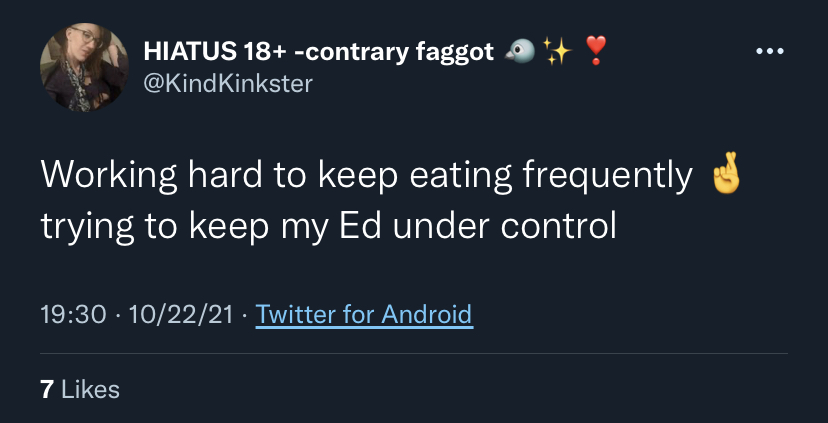The image size is (828, 423).
Task: Click the word 'Likes' label
Action: pos(91,390)
